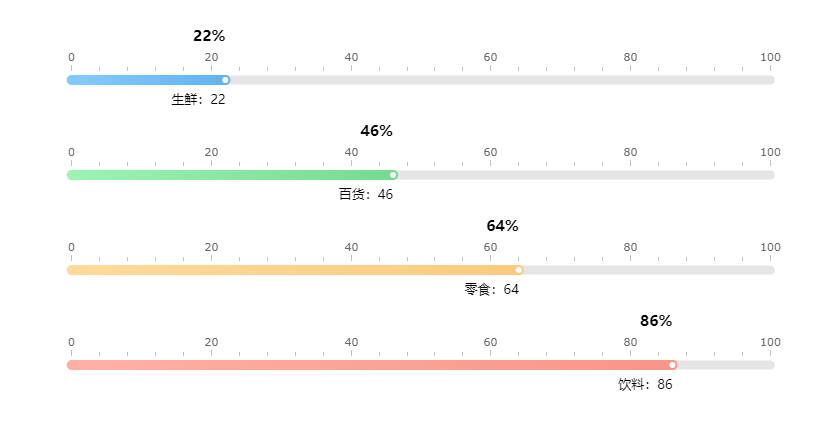The image size is (840, 426).
Task: Click the 生鲜: 22 value label
Action: click(x=199, y=99)
